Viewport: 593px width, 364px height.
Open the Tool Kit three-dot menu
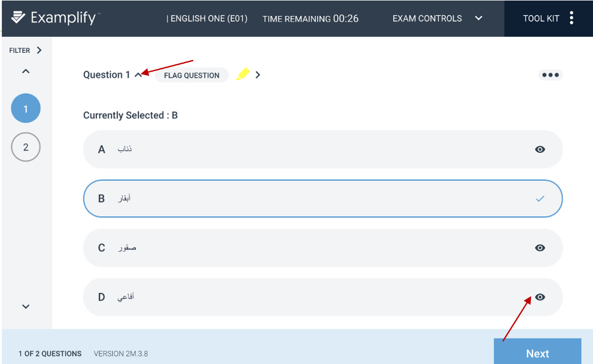[x=571, y=18]
